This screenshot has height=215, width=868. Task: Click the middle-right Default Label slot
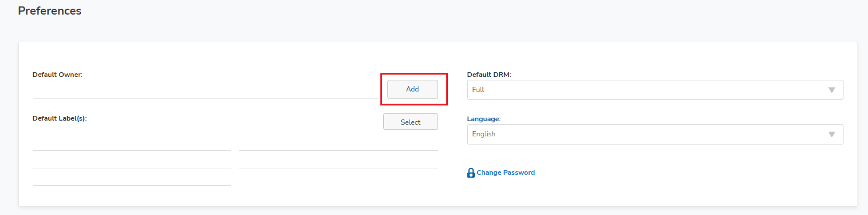pyautogui.click(x=338, y=160)
